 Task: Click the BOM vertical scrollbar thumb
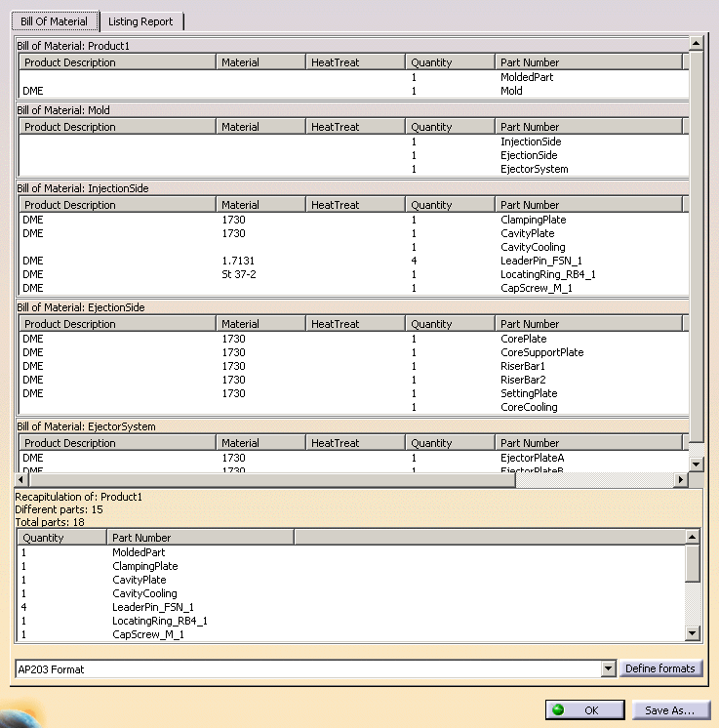pyautogui.click(x=696, y=247)
